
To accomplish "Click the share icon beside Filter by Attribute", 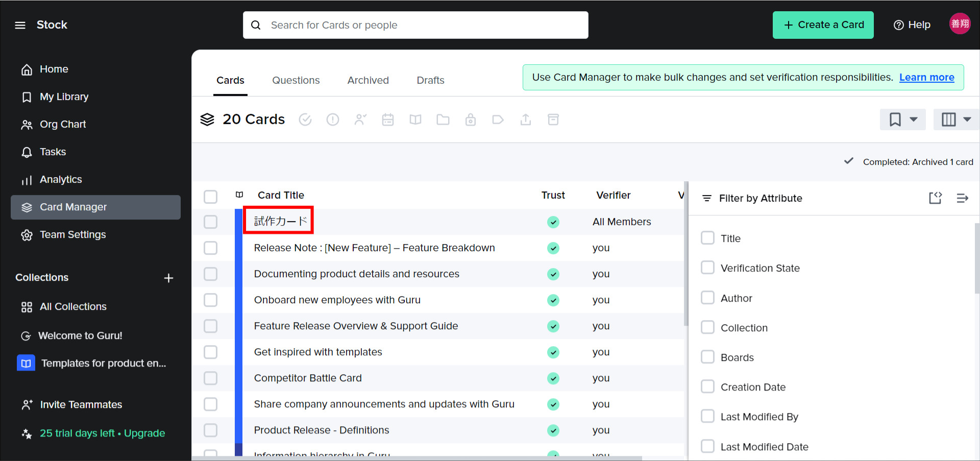I will [x=935, y=198].
